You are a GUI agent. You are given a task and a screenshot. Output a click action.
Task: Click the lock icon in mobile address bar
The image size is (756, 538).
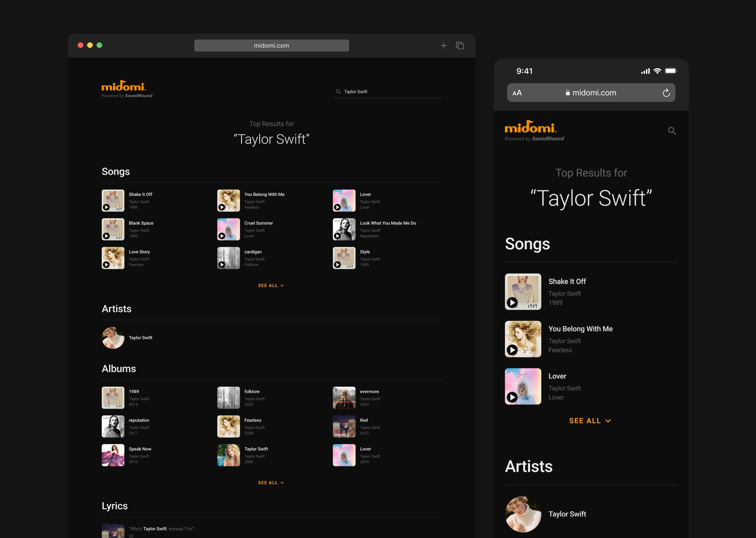tap(568, 93)
